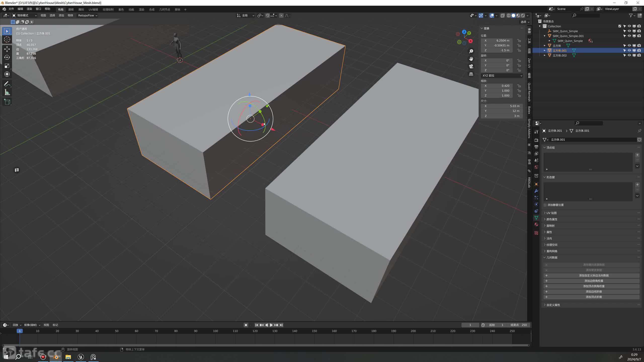Open the Object Constraints properties tab
The height and width of the screenshot is (362, 644).
pyautogui.click(x=536, y=211)
